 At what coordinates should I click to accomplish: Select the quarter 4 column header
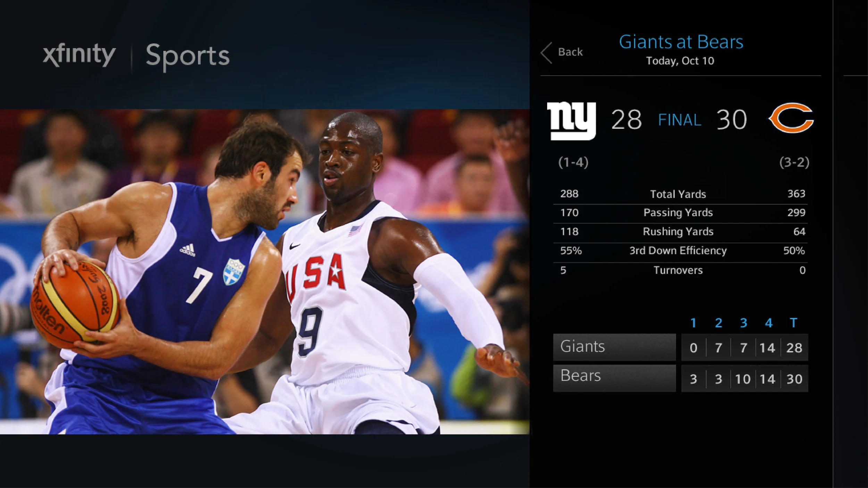coord(769,323)
